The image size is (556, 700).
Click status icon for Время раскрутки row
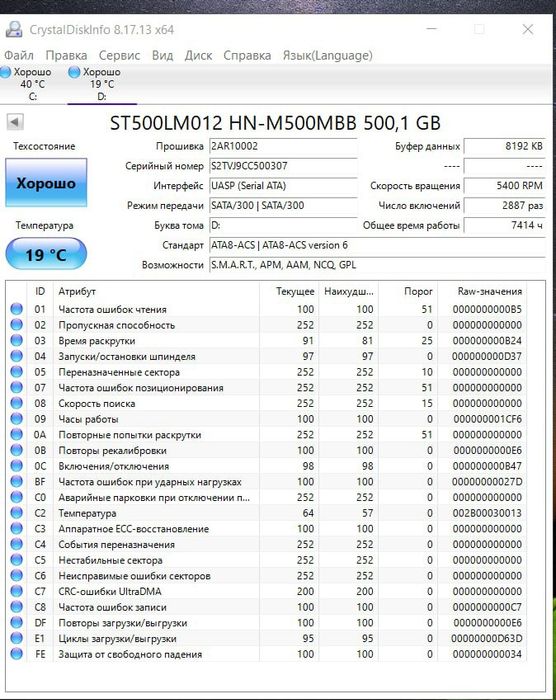17,340
